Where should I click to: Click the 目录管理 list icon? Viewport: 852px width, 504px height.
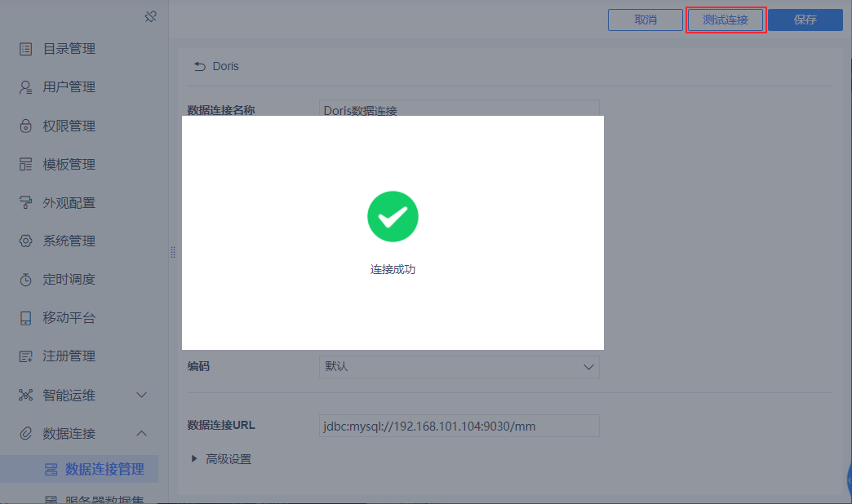(25, 49)
